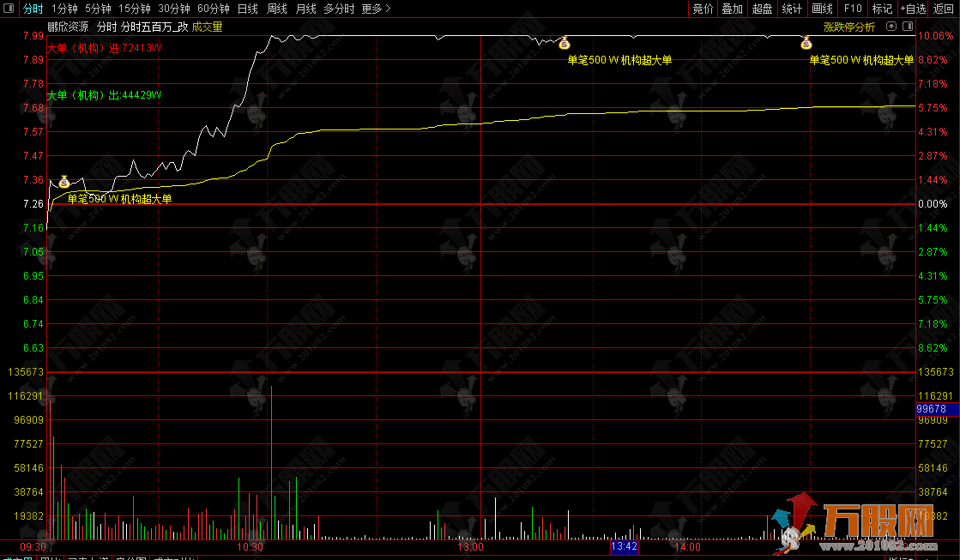This screenshot has height=560, width=960.
Task: Click the money bag marker at far right
Action: [806, 43]
